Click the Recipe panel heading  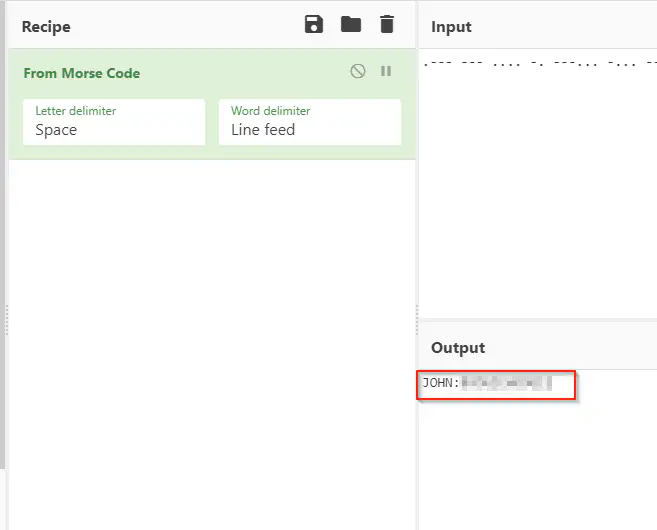46,27
